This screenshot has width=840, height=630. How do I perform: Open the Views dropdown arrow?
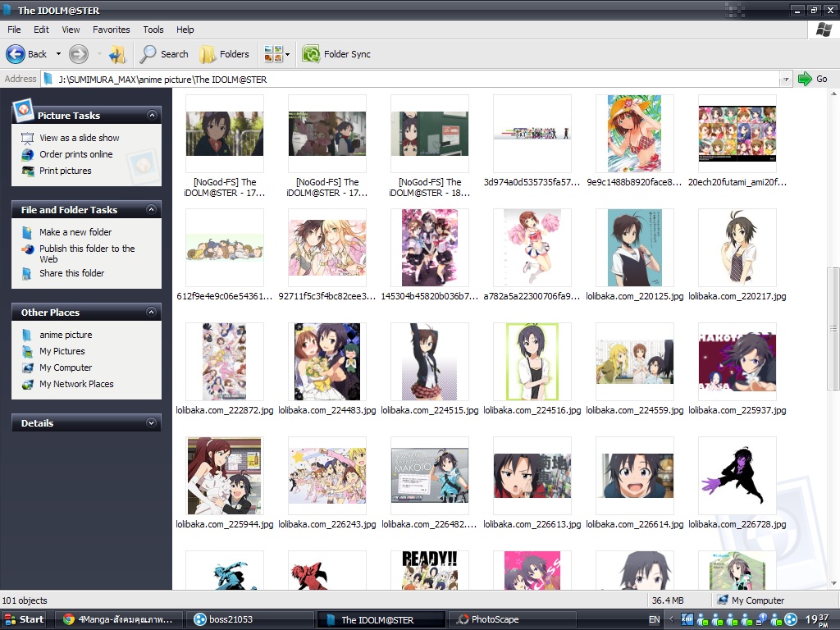(x=288, y=54)
